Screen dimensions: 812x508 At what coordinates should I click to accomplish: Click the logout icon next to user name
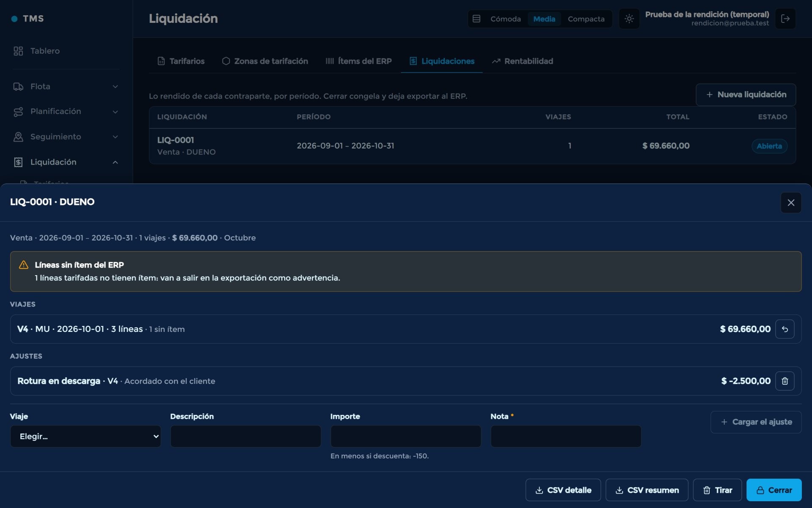coord(785,19)
